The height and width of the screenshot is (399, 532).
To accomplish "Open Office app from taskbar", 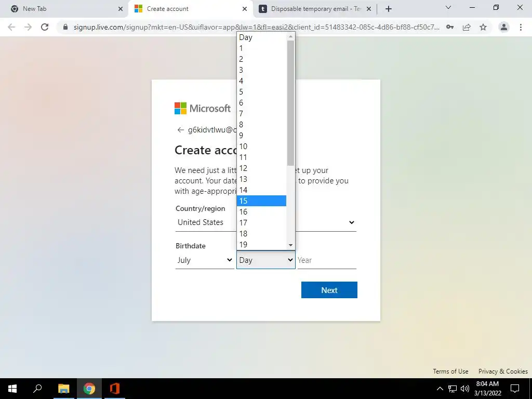I will tap(115, 389).
